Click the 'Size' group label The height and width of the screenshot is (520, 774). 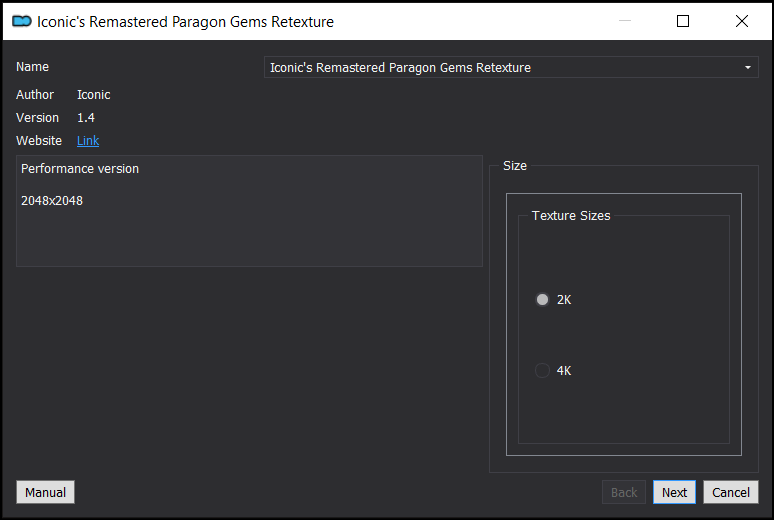point(515,166)
